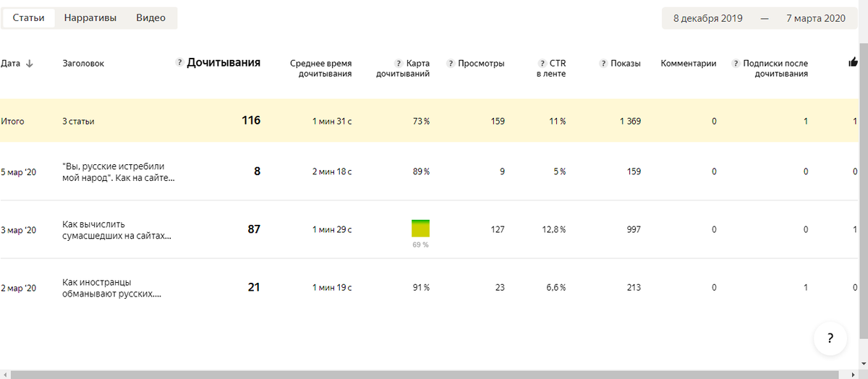Click help icon next to Подписки после дочитывания
Viewport: 868px width, 379px height.
pyautogui.click(x=736, y=64)
